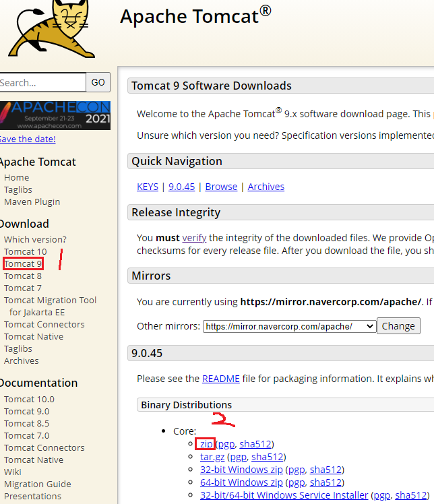The width and height of the screenshot is (434, 504).
Task: Open the Other mirrors dropdown
Action: point(289,326)
